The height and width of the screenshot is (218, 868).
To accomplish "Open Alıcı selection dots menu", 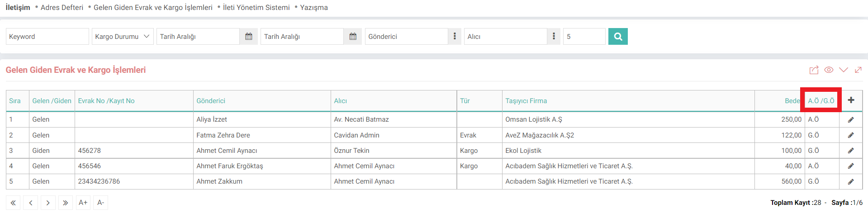I will [554, 37].
